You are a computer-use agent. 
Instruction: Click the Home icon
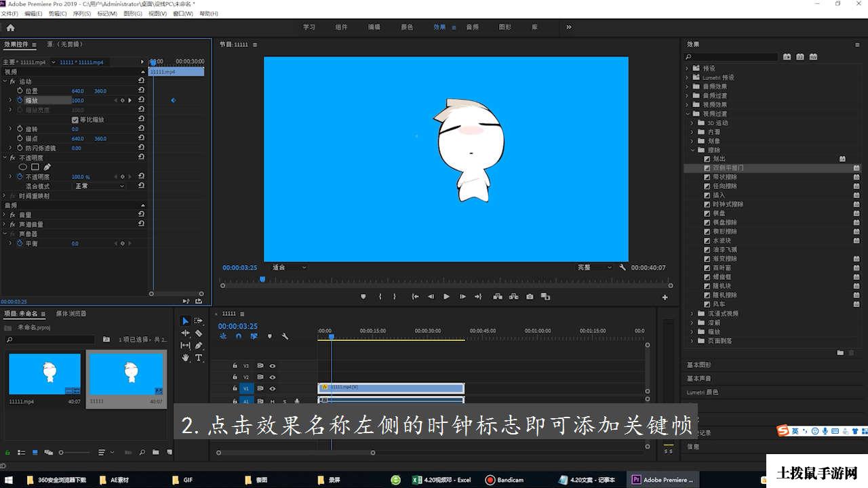click(10, 28)
